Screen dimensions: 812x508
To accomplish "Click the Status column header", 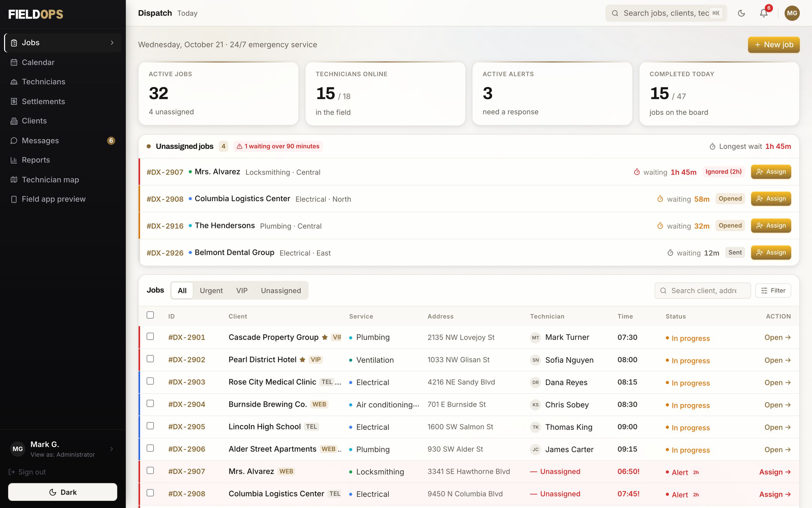I will 675,316.
